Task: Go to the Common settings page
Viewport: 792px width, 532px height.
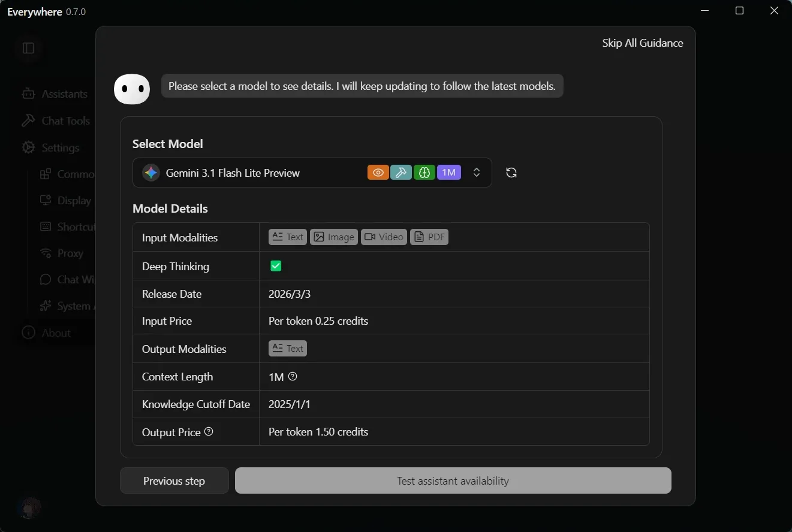Action: [67, 174]
